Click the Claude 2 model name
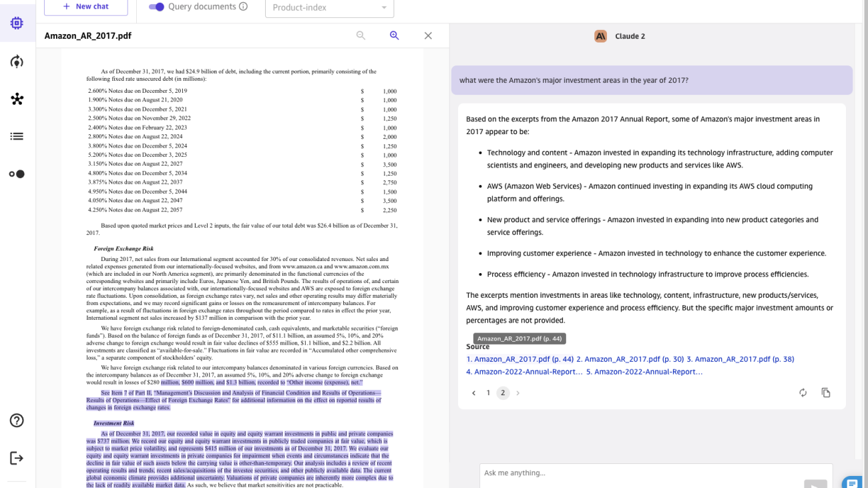This screenshot has width=868, height=488. coord(629,36)
